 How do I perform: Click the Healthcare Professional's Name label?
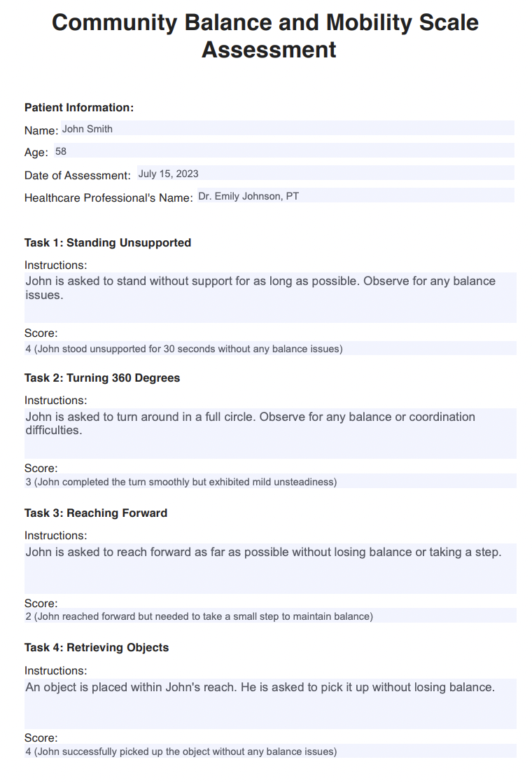pos(108,198)
